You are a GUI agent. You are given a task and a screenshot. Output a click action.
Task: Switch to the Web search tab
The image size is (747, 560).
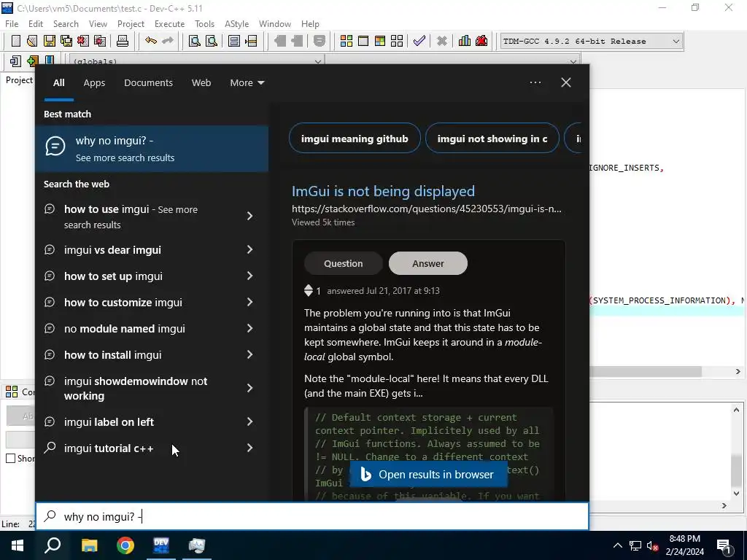(201, 82)
